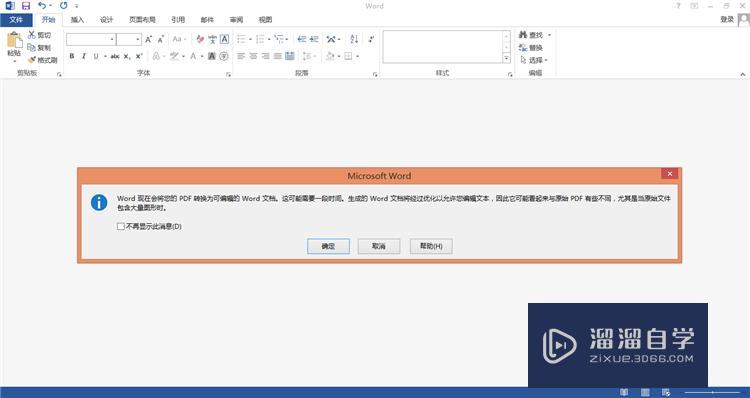Open the Font group dialog launcher
The height and width of the screenshot is (398, 750).
pos(228,74)
